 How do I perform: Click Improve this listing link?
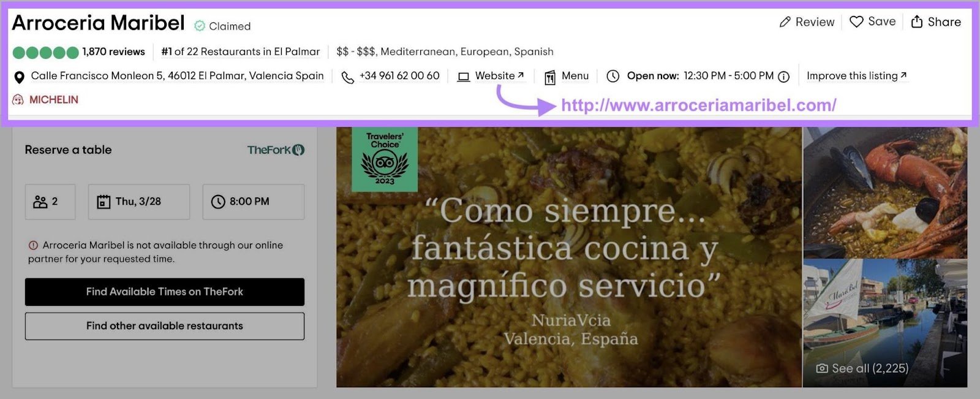pos(856,76)
